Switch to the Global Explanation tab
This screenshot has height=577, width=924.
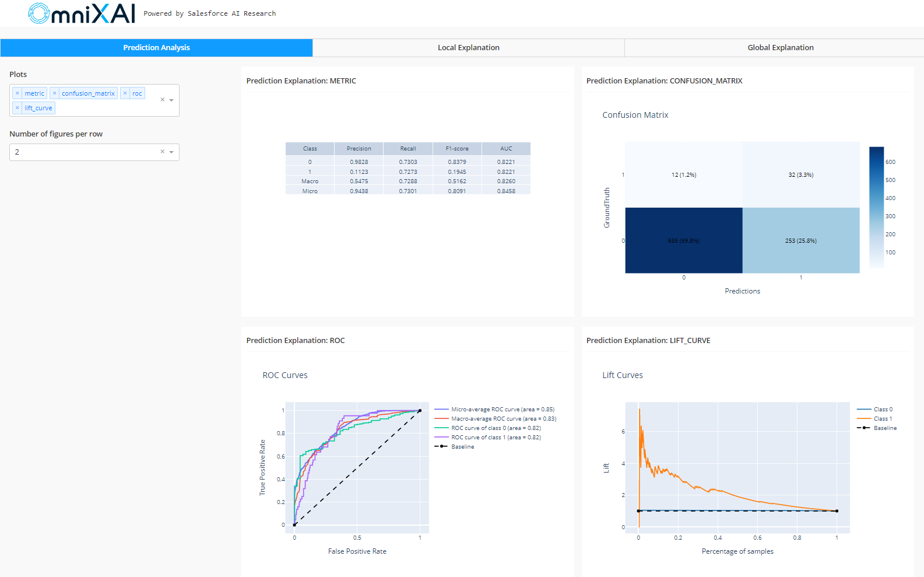781,48
